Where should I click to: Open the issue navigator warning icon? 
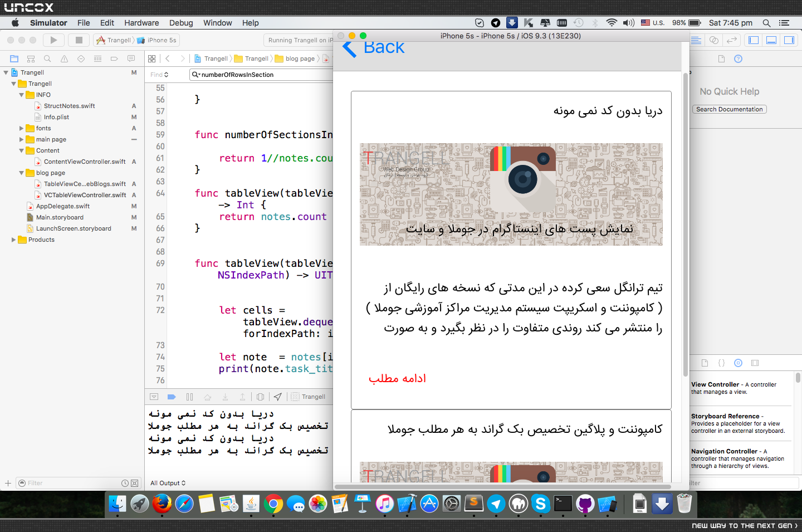click(x=64, y=58)
